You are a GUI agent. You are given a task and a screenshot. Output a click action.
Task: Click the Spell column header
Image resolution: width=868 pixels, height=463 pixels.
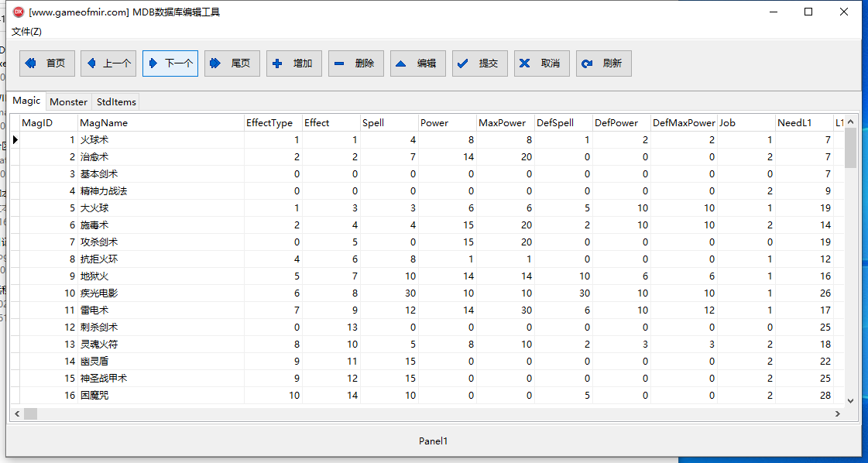coord(389,123)
